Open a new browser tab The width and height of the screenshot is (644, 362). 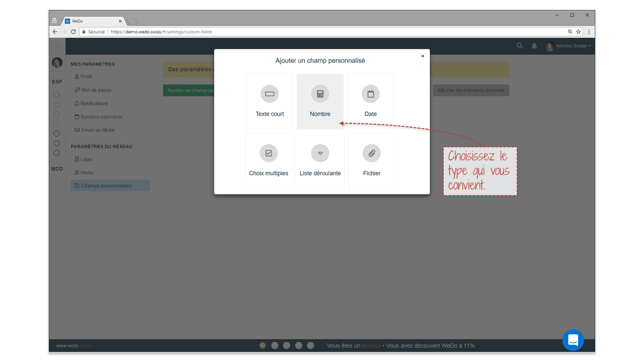point(132,22)
